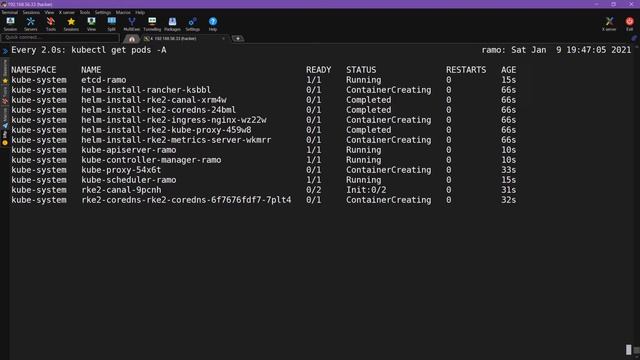
Task: Click the '0/2' ready value
Action: (x=313, y=190)
